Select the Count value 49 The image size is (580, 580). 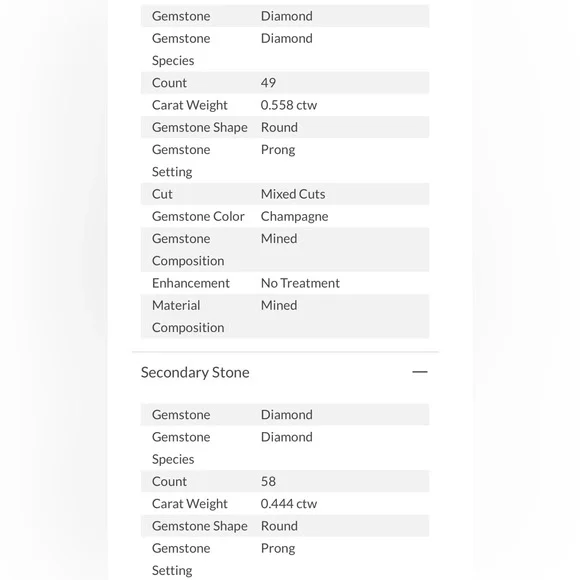[268, 83]
